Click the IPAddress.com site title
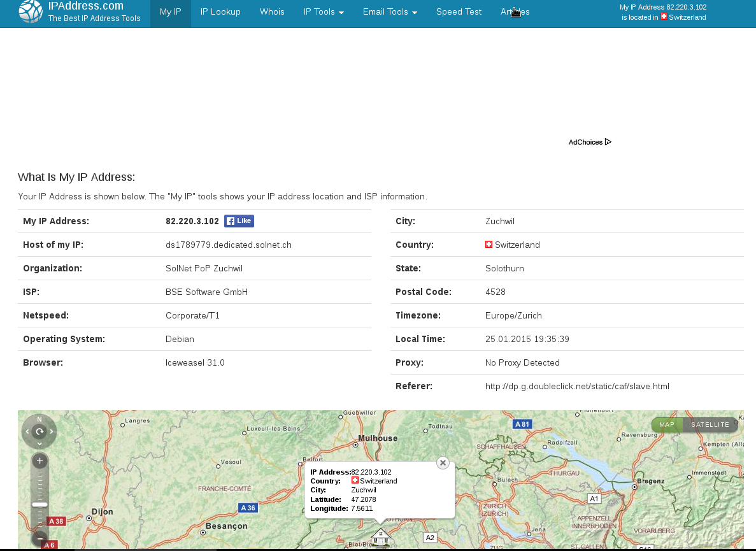Viewport: 756px width, 551px height. [x=86, y=6]
